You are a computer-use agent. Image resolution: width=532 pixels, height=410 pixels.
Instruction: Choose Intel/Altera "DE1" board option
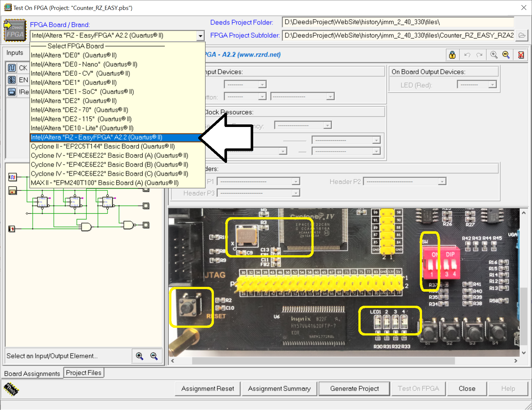(x=117, y=83)
